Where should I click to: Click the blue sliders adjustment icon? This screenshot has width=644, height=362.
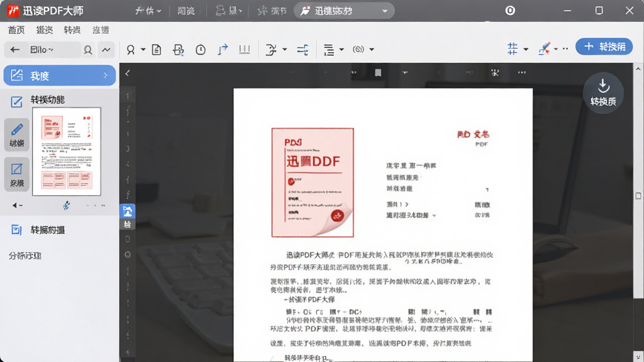point(303,50)
